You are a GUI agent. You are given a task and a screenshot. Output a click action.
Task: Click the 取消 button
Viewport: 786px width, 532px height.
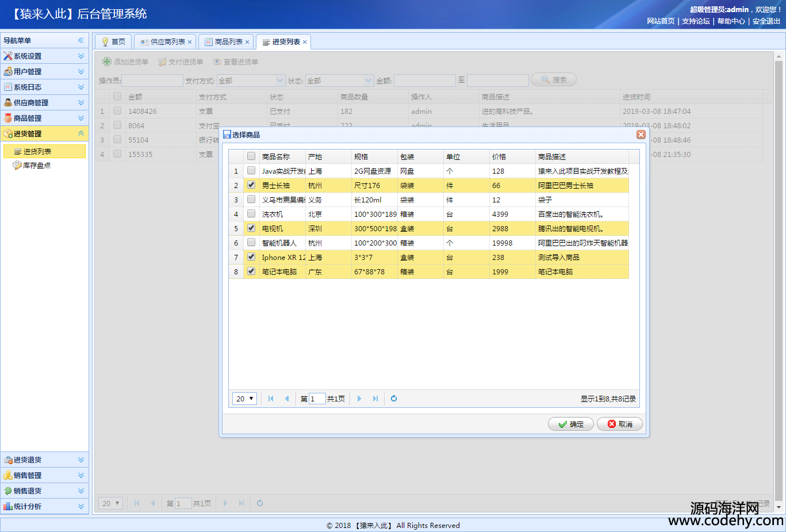[x=619, y=424]
